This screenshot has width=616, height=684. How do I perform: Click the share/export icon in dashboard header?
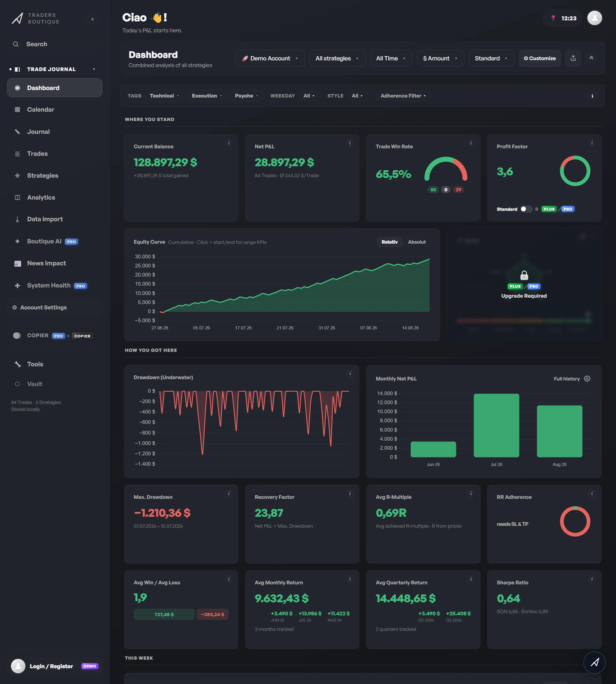[573, 58]
